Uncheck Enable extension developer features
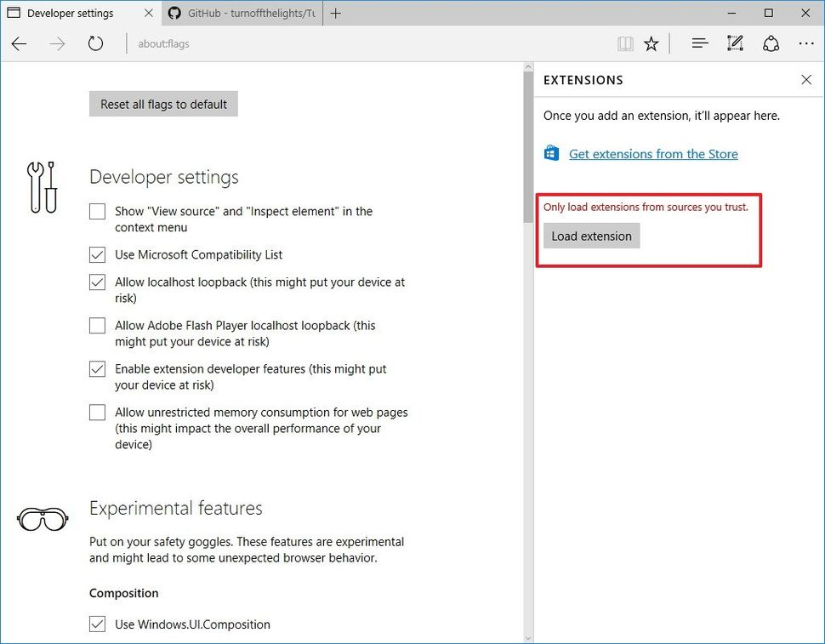Screen dimensions: 825x644 coord(97,368)
